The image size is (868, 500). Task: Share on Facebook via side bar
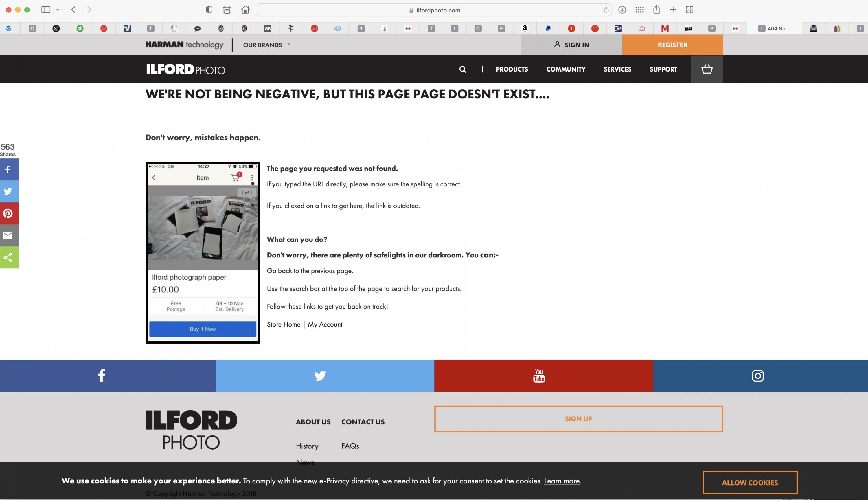click(x=9, y=169)
